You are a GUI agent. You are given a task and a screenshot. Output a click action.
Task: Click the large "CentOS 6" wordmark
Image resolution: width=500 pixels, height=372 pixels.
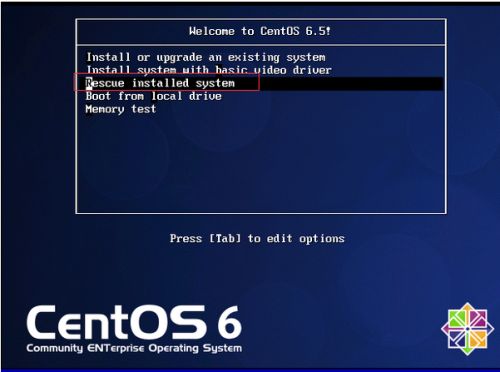[134, 322]
